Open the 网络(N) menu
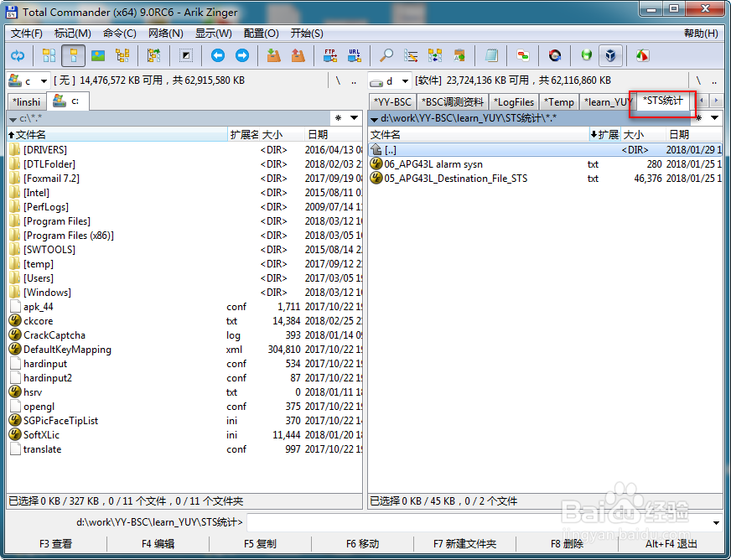 coord(165,34)
